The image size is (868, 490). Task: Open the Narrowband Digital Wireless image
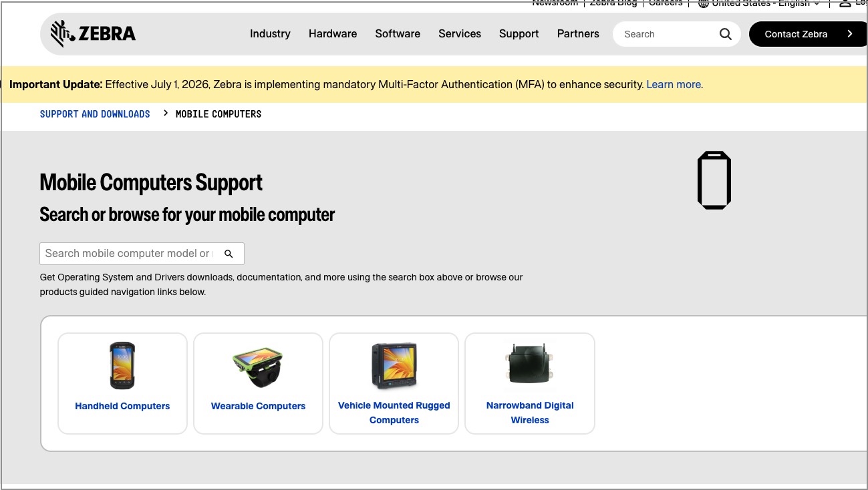[x=530, y=364]
